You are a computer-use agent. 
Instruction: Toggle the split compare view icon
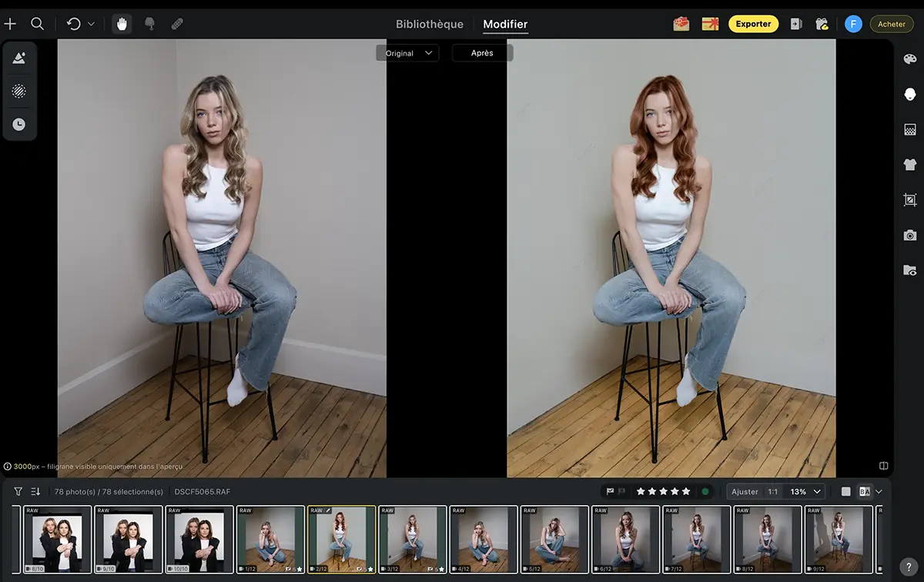pyautogui.click(x=884, y=466)
